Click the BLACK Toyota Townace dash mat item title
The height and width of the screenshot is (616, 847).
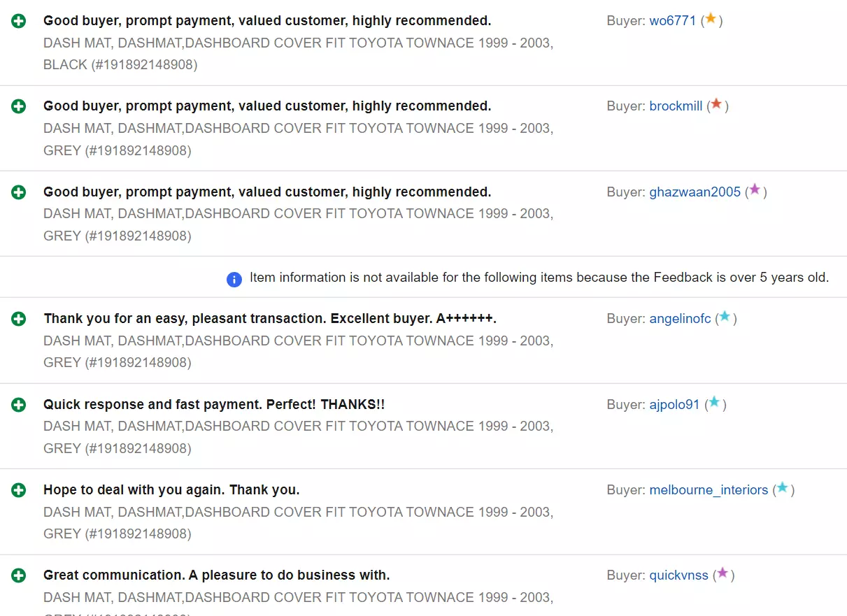[x=298, y=54]
